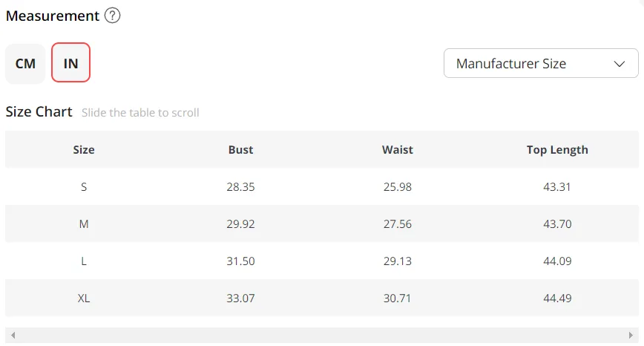The width and height of the screenshot is (644, 346).
Task: Click the Measurement heading text
Action: click(x=53, y=16)
